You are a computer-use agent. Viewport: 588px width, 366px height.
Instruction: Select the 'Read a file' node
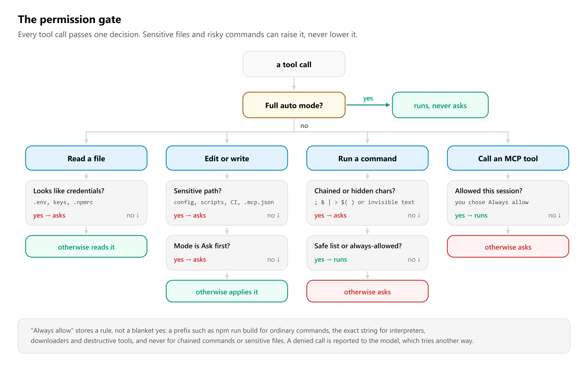pyautogui.click(x=86, y=158)
